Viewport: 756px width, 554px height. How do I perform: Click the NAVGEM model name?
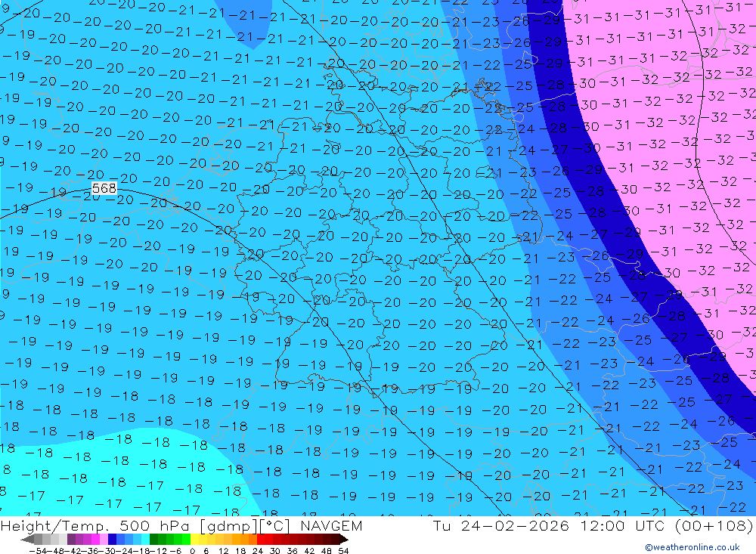(x=331, y=525)
